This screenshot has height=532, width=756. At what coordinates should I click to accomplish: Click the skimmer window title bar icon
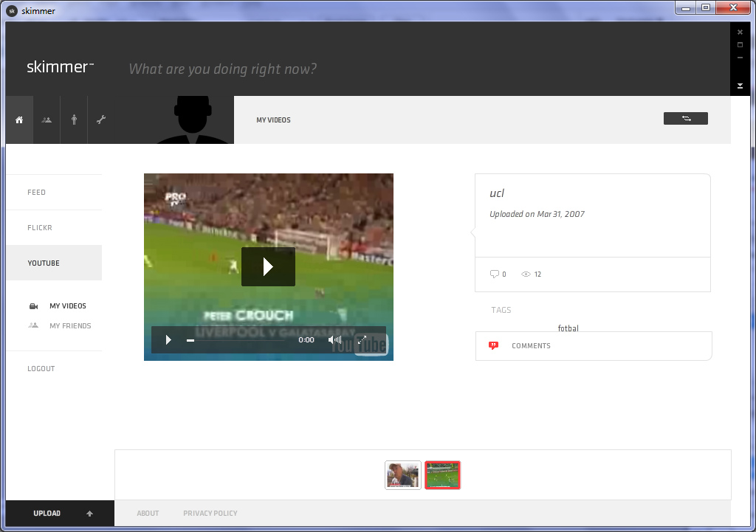pos(13,10)
